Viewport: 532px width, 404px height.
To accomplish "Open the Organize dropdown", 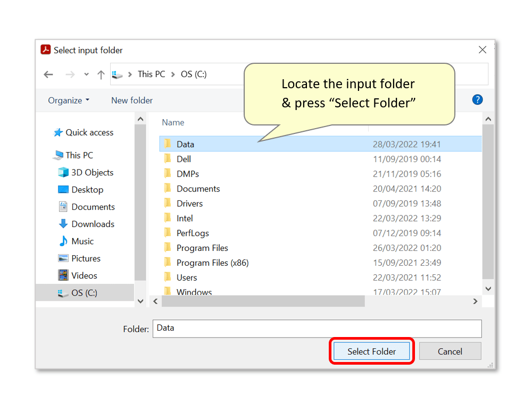I will (68, 100).
